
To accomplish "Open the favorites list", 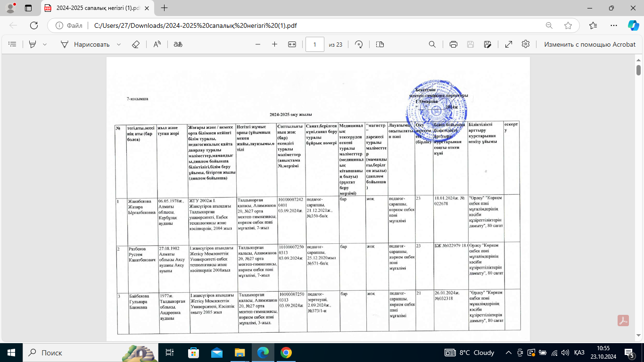I will [x=593, y=25].
